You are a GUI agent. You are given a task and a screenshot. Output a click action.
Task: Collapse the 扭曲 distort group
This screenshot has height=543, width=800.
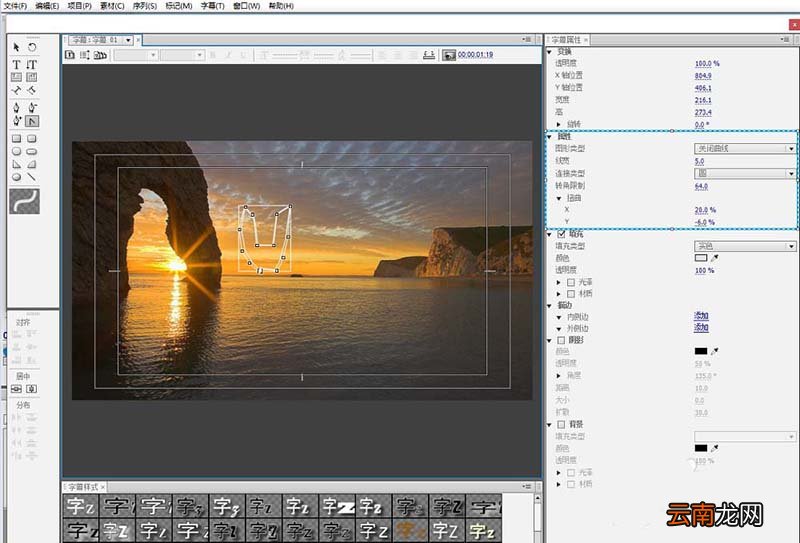tap(559, 198)
